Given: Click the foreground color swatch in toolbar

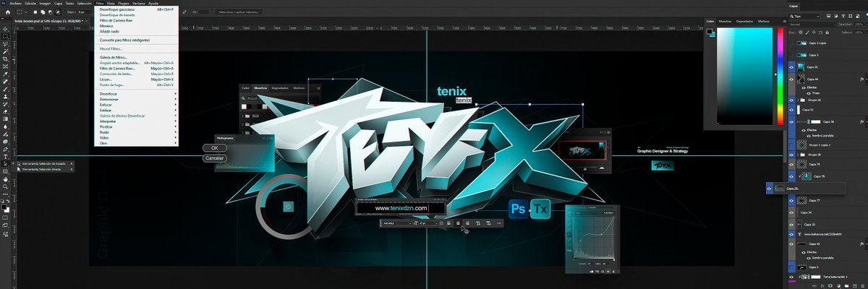Looking at the screenshot, I should [4, 205].
